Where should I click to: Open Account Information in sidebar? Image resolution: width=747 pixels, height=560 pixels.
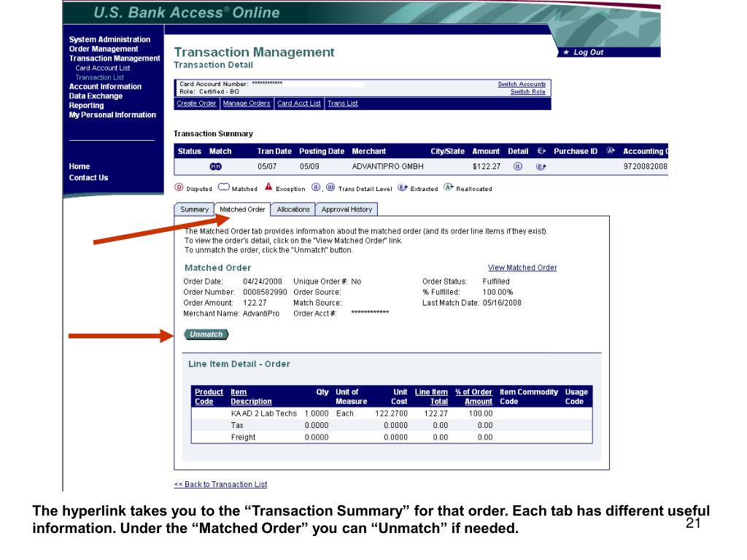(x=105, y=87)
